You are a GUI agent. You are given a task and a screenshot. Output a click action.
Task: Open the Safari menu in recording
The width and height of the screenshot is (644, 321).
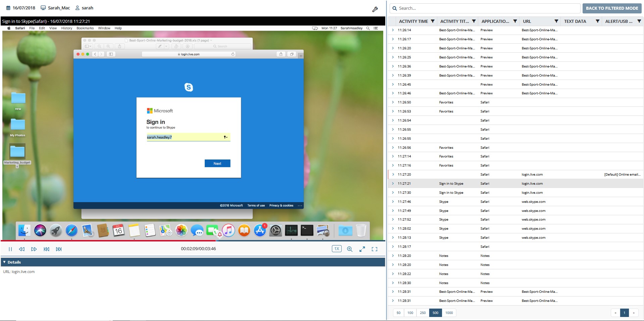[x=20, y=28]
